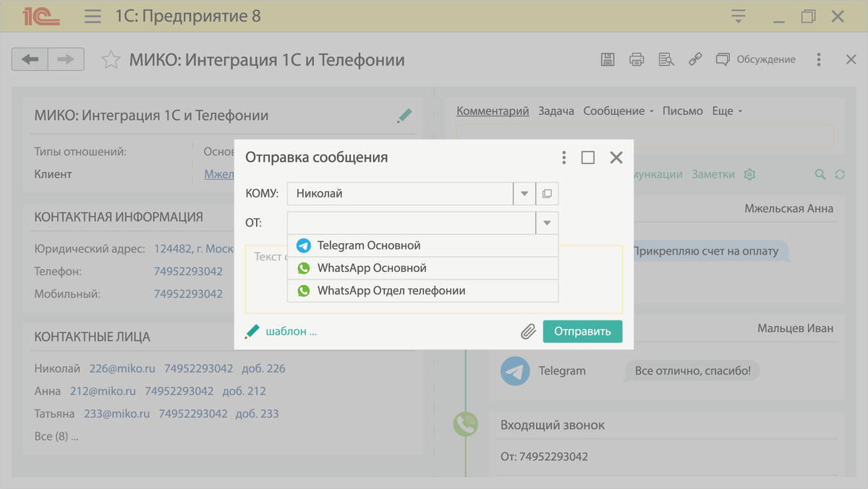868x489 pixels.
Task: Attach a file with the paperclip icon
Action: point(529,331)
